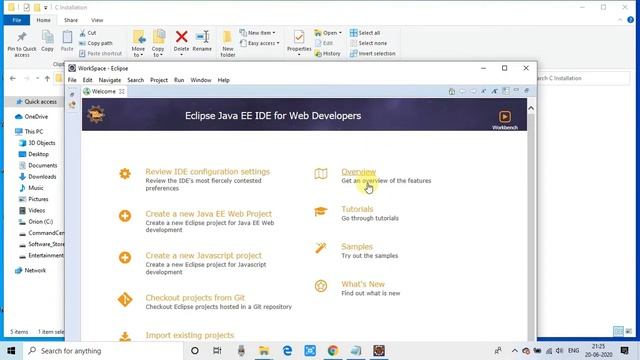
Task: Click Review IDE configuration settings link
Action: pos(208,172)
